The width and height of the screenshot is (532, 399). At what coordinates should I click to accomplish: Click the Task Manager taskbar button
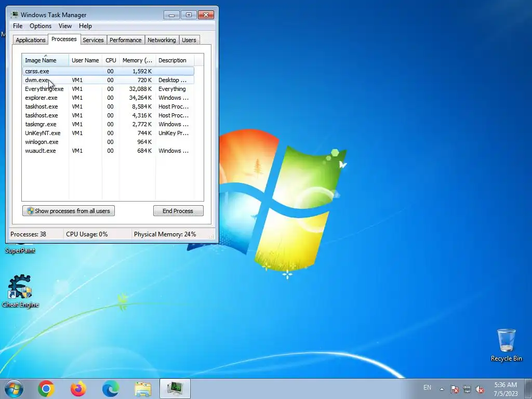[175, 389]
